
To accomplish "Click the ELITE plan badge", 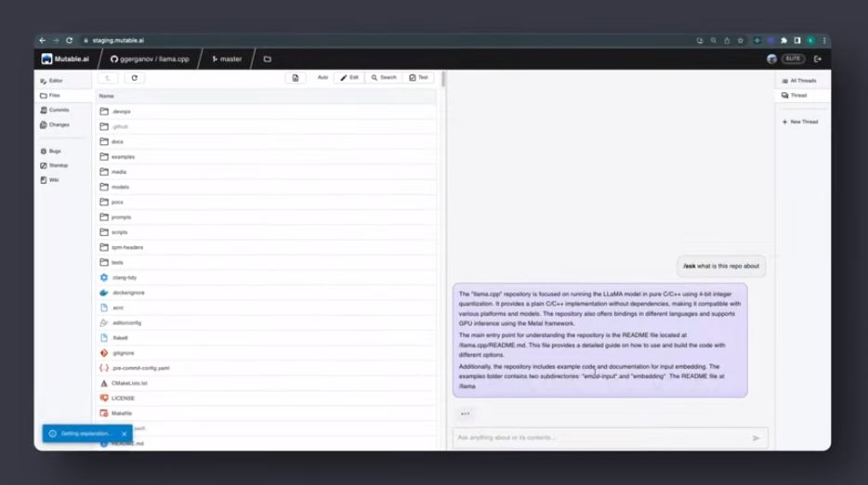I will click(794, 59).
